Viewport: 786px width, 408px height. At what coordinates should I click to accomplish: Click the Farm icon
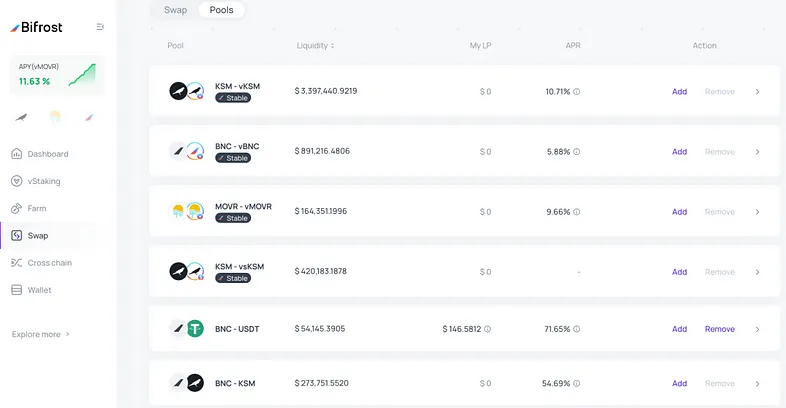tap(17, 209)
